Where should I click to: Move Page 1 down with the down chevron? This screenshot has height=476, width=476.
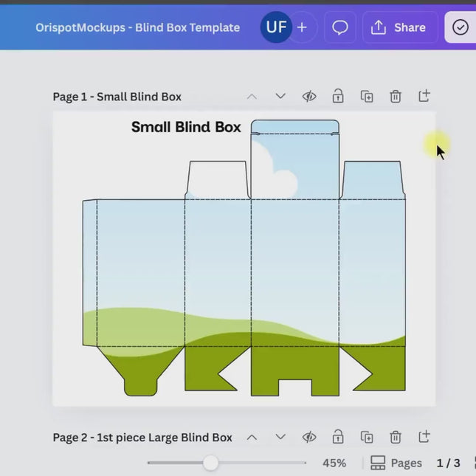point(280,97)
